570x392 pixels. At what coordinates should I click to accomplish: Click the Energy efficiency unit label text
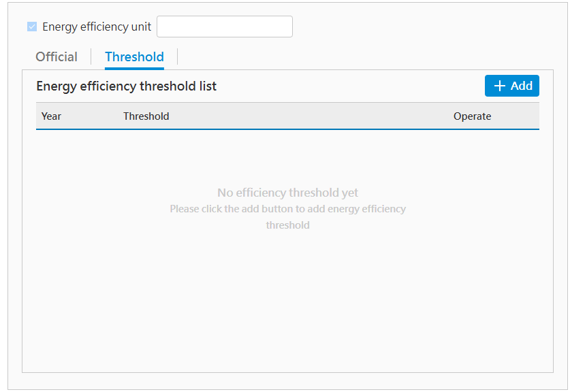(x=97, y=27)
